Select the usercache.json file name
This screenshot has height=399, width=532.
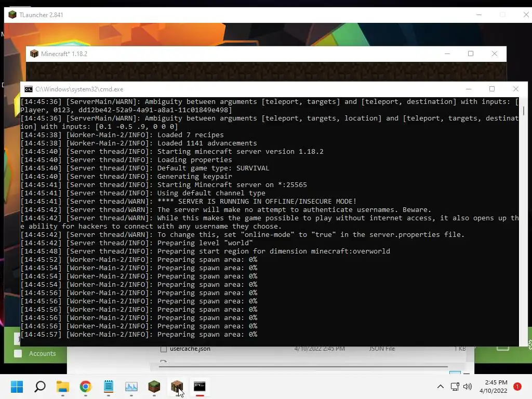point(190,349)
